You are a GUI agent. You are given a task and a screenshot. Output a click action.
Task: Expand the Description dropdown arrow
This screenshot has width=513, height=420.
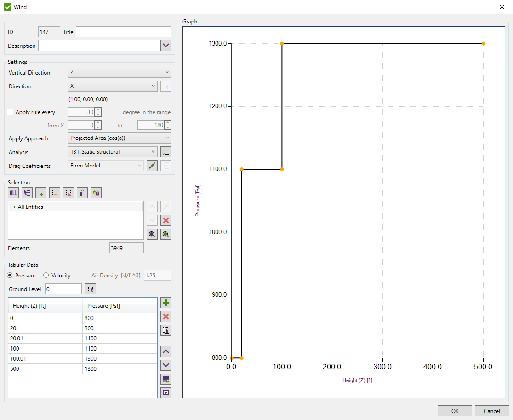[165, 46]
